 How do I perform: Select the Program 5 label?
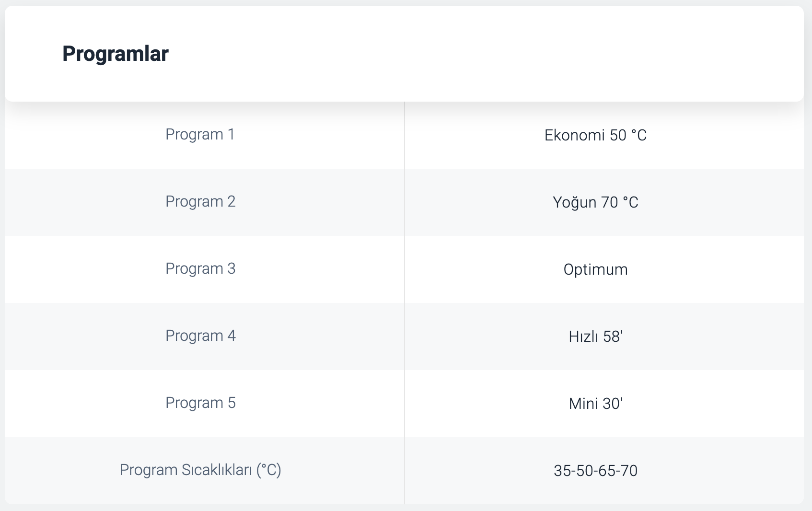click(200, 403)
